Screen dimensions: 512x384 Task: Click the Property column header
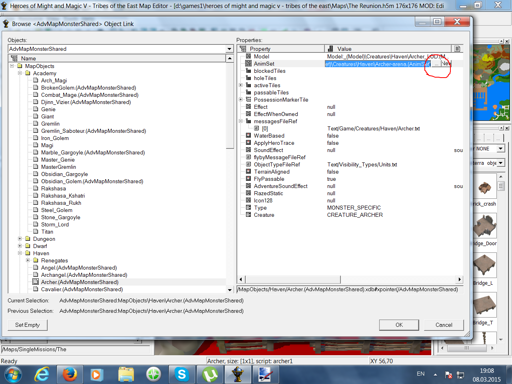pos(281,49)
